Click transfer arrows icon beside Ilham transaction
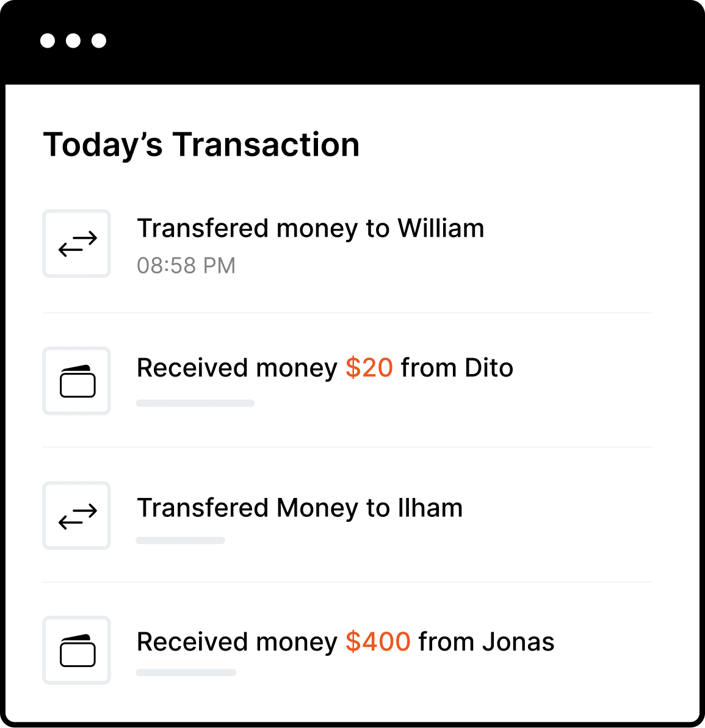705x728 pixels. click(x=77, y=516)
